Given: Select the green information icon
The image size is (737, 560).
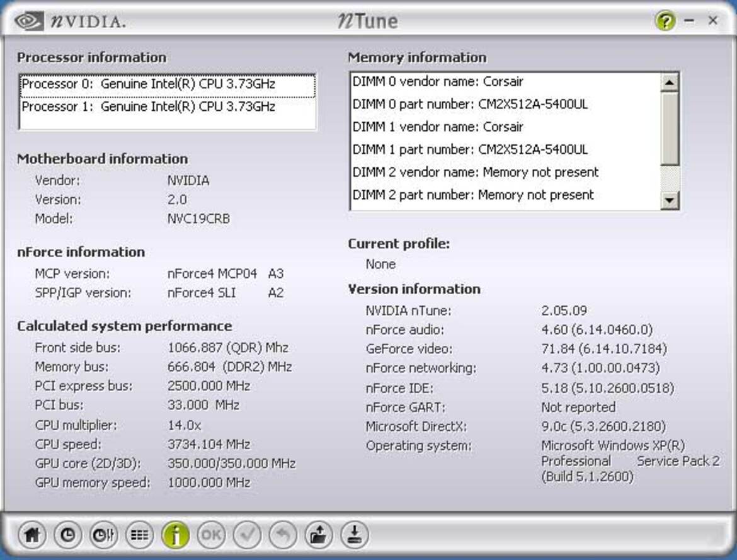Looking at the screenshot, I should coord(175,535).
